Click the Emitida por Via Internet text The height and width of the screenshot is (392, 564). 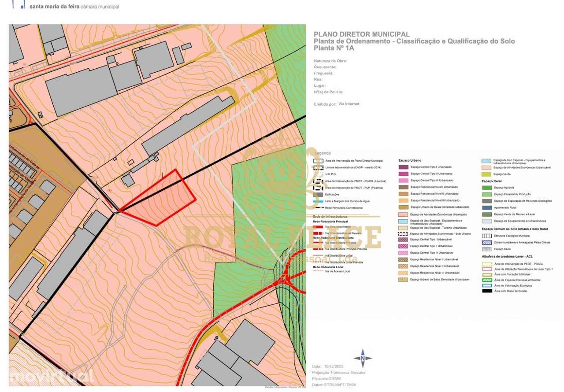[x=336, y=104]
